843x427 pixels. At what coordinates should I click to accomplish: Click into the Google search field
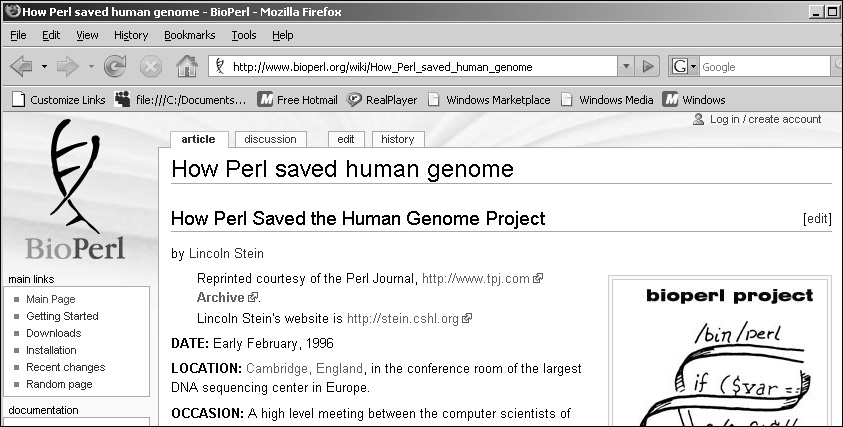(x=765, y=67)
